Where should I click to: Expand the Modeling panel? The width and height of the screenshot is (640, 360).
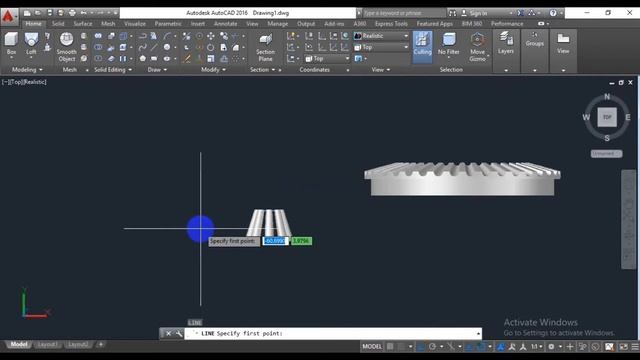tap(27, 70)
